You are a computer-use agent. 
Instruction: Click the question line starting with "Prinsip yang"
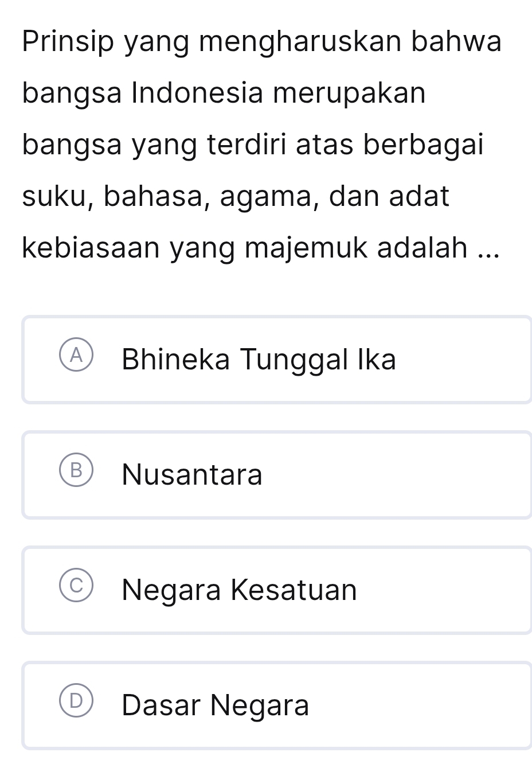(x=262, y=42)
